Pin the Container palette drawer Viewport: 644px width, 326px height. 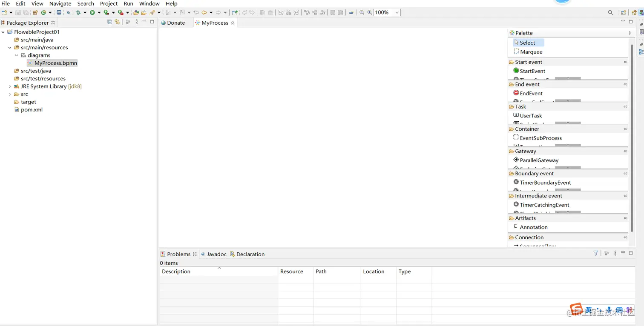(x=625, y=129)
